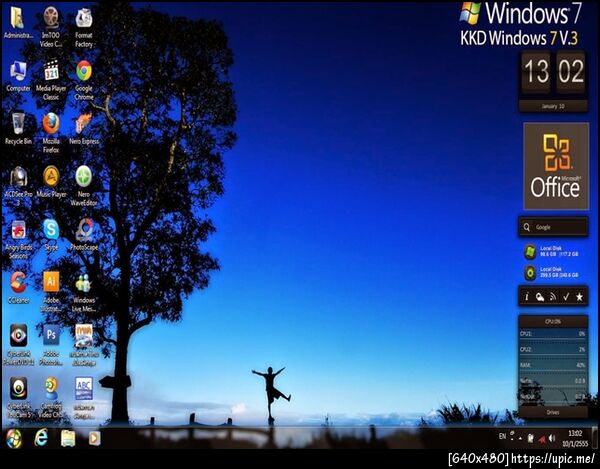
Task: Click the weather cloud gadget icon
Action: (540, 297)
